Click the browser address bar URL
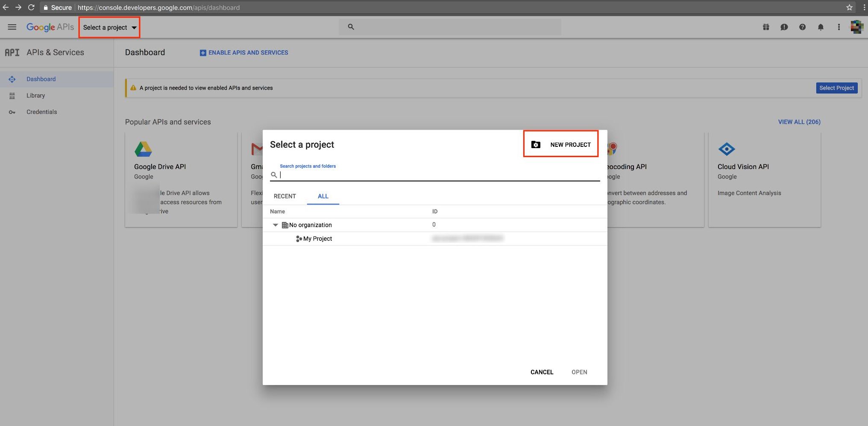The height and width of the screenshot is (426, 868). coord(158,8)
